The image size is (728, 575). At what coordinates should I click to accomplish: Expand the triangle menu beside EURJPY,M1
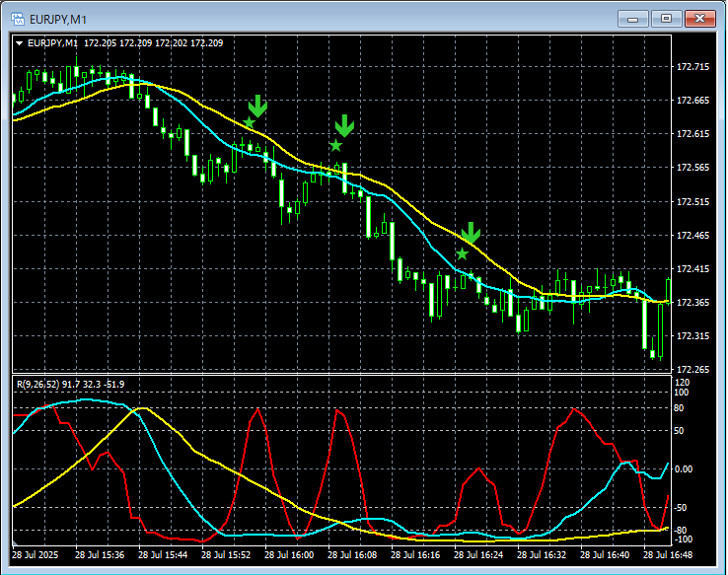(20, 43)
